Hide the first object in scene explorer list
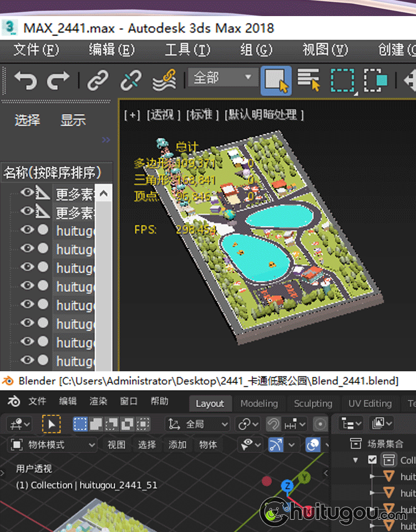Screen dimensions: 416x532 tap(27, 193)
